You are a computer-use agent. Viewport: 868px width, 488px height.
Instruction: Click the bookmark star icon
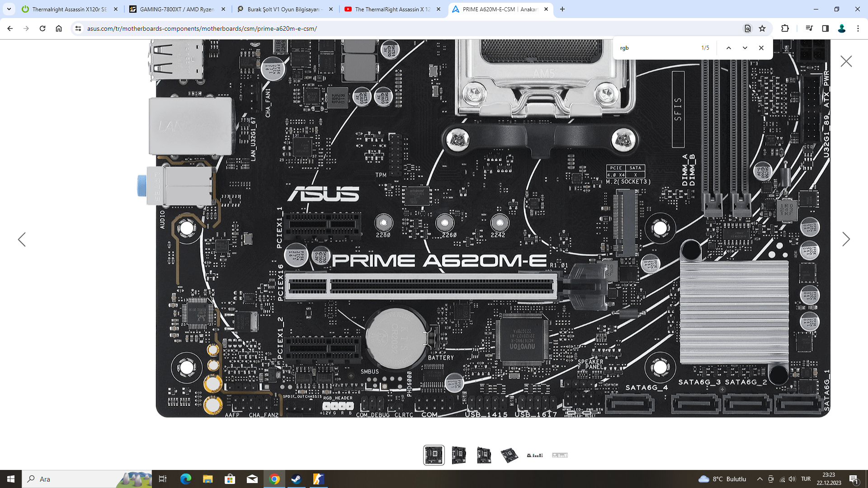tap(762, 28)
